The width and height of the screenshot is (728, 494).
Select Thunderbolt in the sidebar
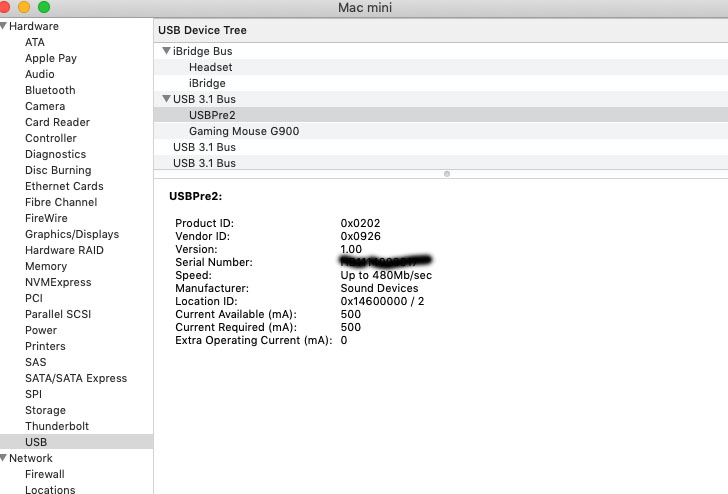(57, 426)
